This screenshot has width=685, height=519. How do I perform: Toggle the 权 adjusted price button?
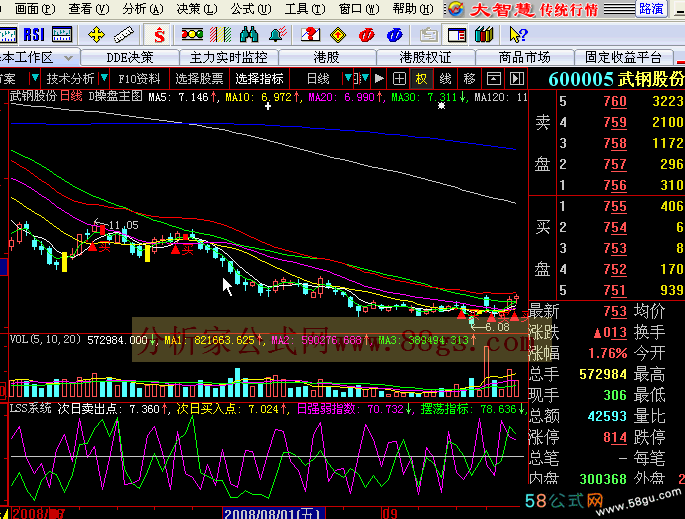tap(421, 79)
